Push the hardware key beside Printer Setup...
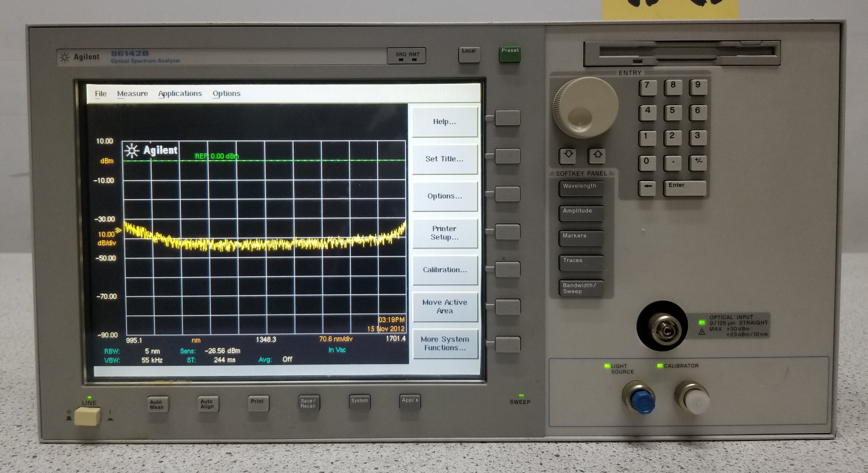Viewport: 868px width, 473px height. [x=508, y=231]
